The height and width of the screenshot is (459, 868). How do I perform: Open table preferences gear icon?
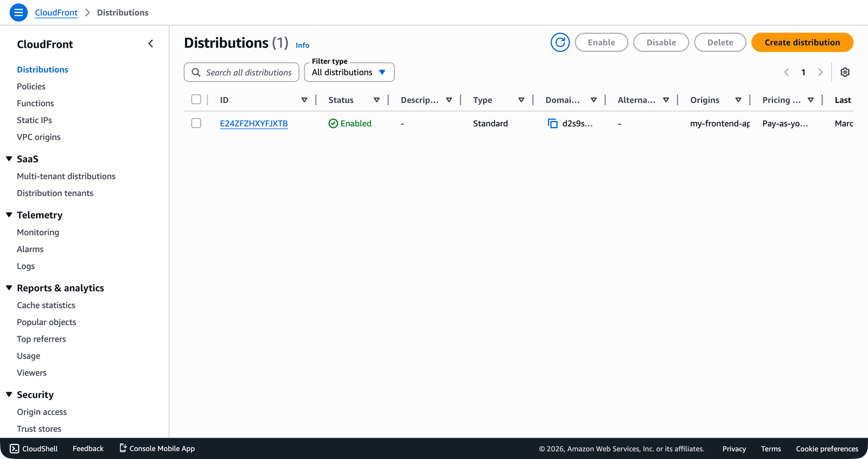point(845,72)
